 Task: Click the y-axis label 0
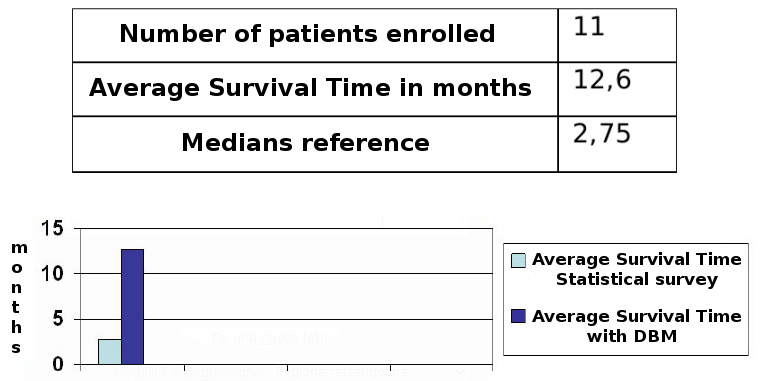coord(58,365)
